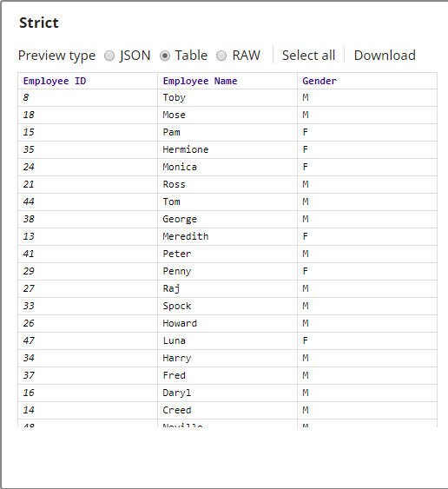Viewport: 448px width, 489px height.
Task: Click the Gender cell in Pam's row
Action: point(367,133)
